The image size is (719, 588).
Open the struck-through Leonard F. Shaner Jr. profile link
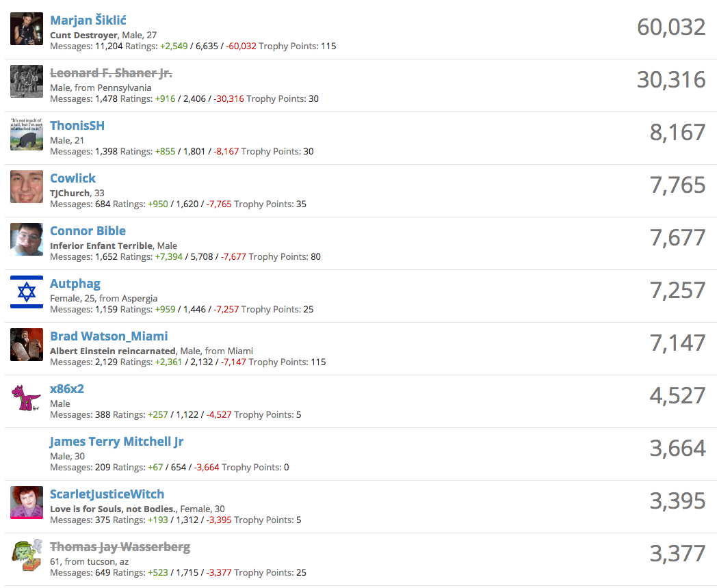point(111,73)
